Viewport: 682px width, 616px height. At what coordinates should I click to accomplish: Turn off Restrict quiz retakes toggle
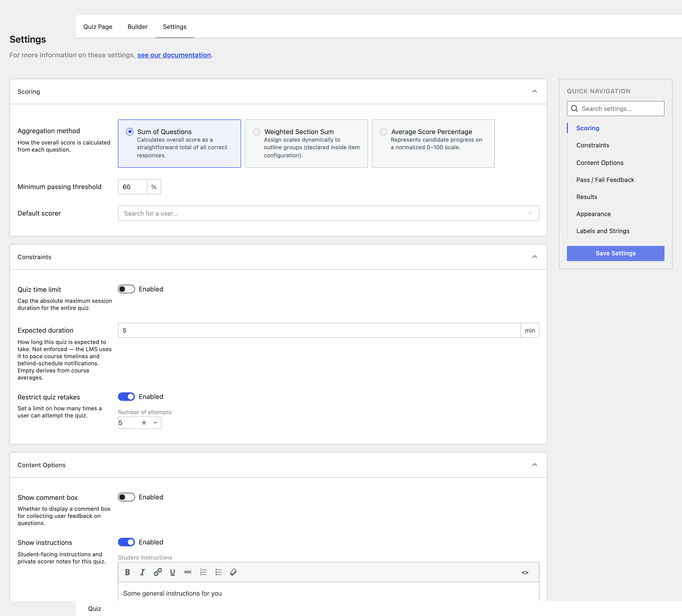click(126, 397)
